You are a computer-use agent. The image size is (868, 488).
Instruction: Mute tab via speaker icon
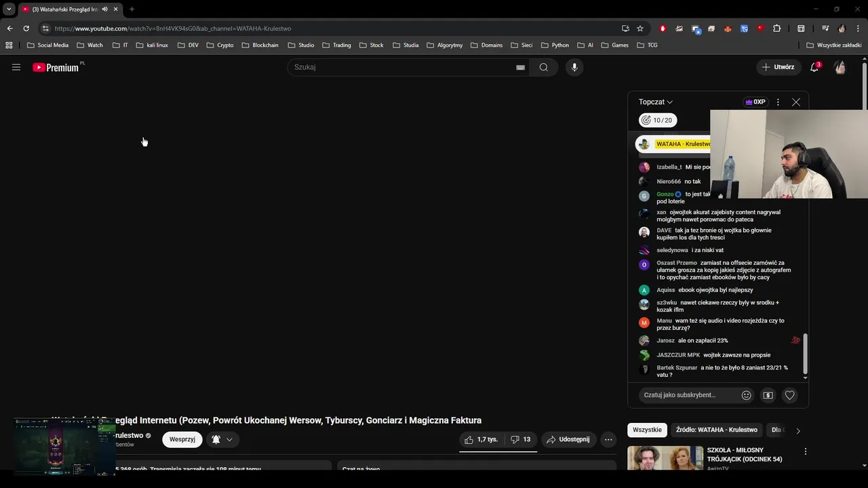point(104,9)
